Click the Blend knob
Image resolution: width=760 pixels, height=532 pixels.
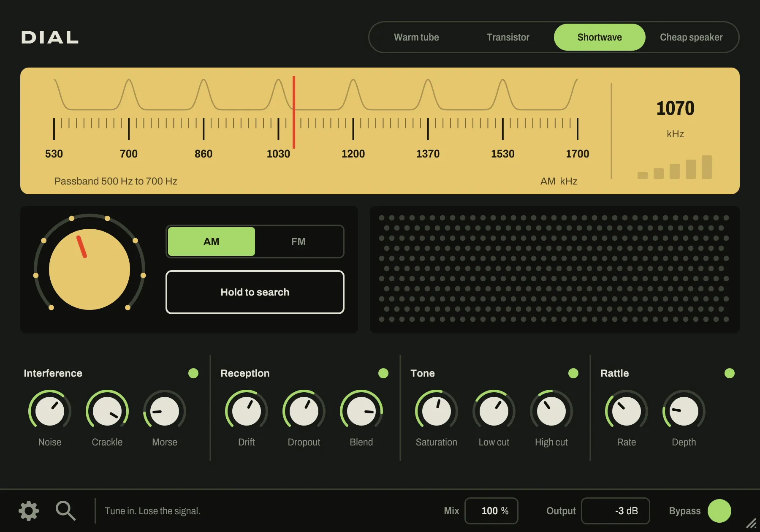tap(361, 411)
